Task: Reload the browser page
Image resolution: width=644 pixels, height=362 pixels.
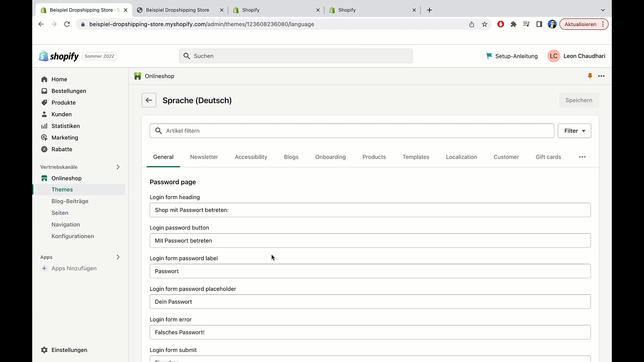Action: (x=67, y=24)
